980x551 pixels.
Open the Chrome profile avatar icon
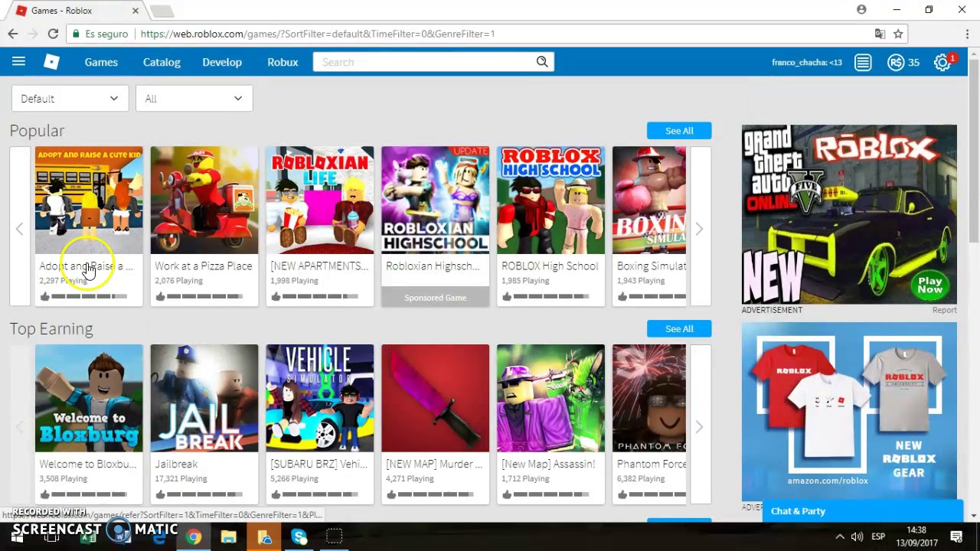pyautogui.click(x=861, y=10)
